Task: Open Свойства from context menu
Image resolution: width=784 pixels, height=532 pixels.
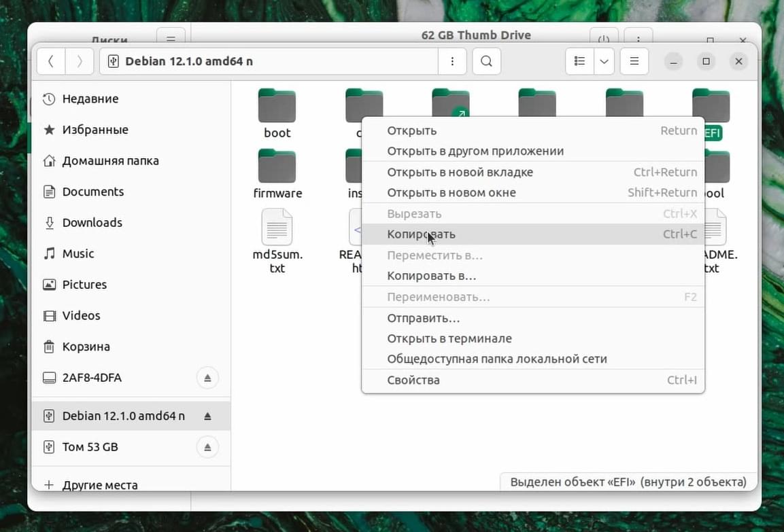Action: tap(533, 380)
